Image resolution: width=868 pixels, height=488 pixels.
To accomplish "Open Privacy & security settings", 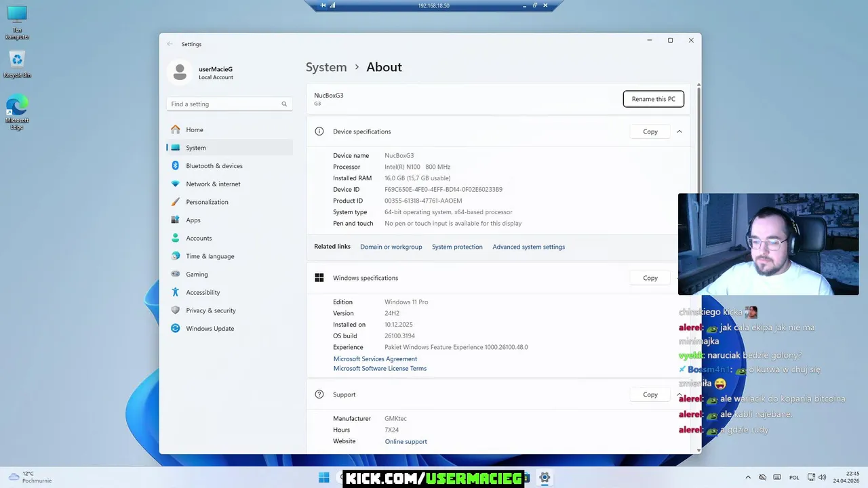I will point(211,310).
